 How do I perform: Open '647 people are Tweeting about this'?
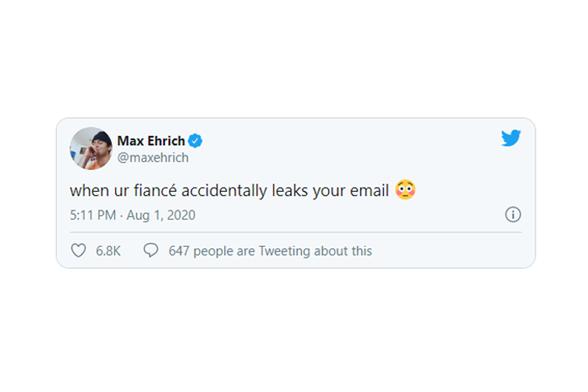coord(270,251)
